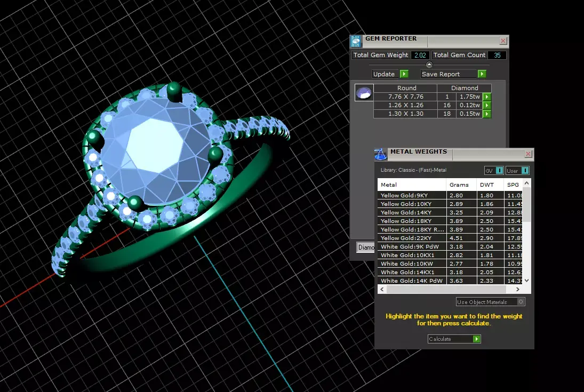
Task: Select the White Gold:10KX1 row
Action: 450,255
